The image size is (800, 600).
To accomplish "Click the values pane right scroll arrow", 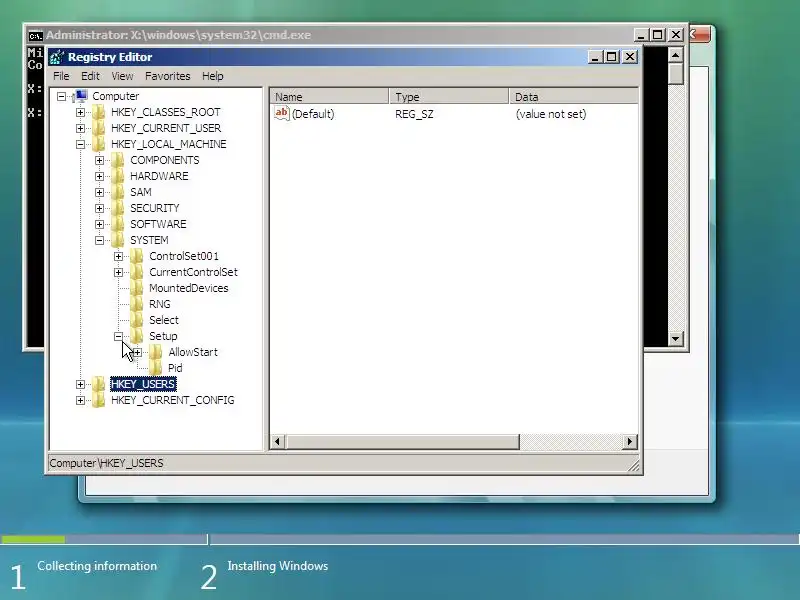I will tap(630, 441).
